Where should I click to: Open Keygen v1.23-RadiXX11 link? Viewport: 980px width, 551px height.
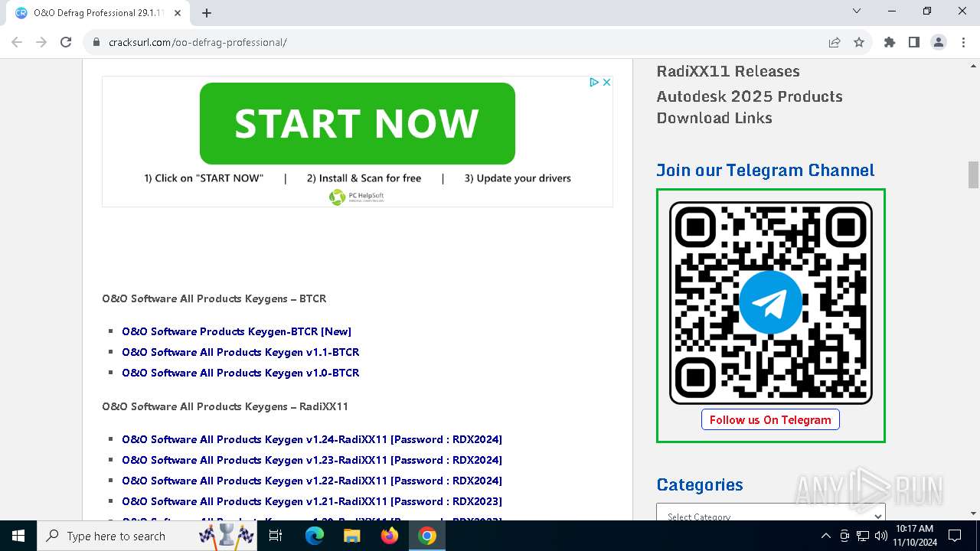coord(312,460)
